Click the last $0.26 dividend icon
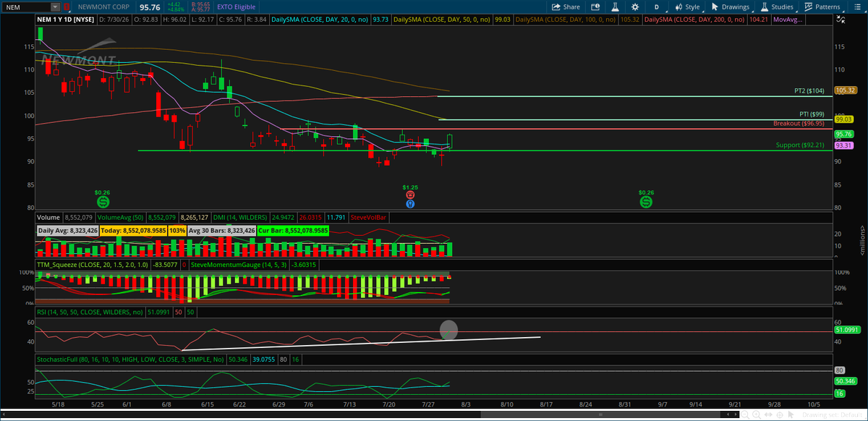 pos(646,202)
